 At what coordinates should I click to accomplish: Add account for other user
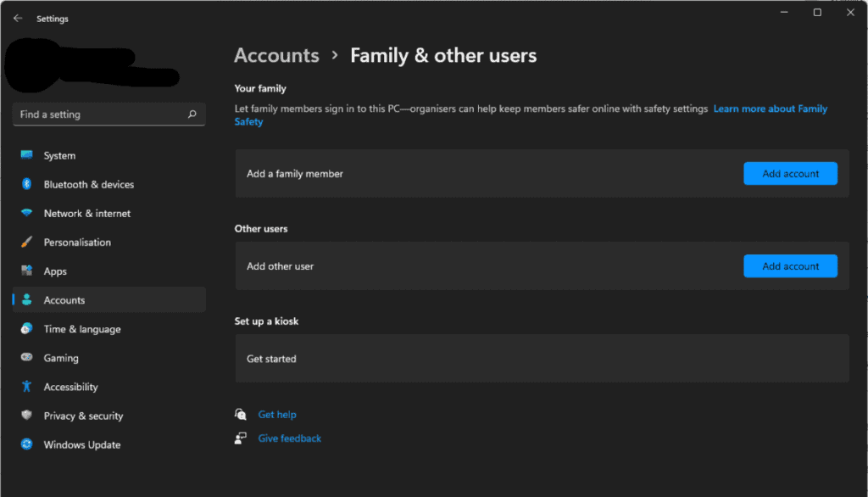[790, 266]
